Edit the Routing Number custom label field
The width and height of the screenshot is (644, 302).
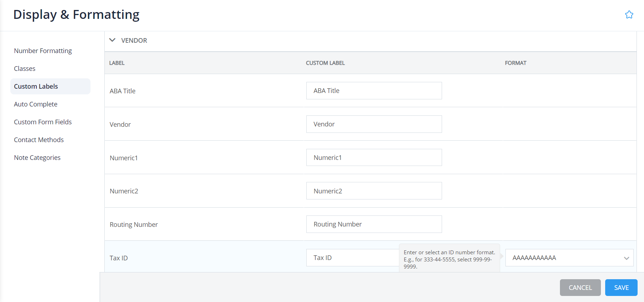[x=374, y=224]
